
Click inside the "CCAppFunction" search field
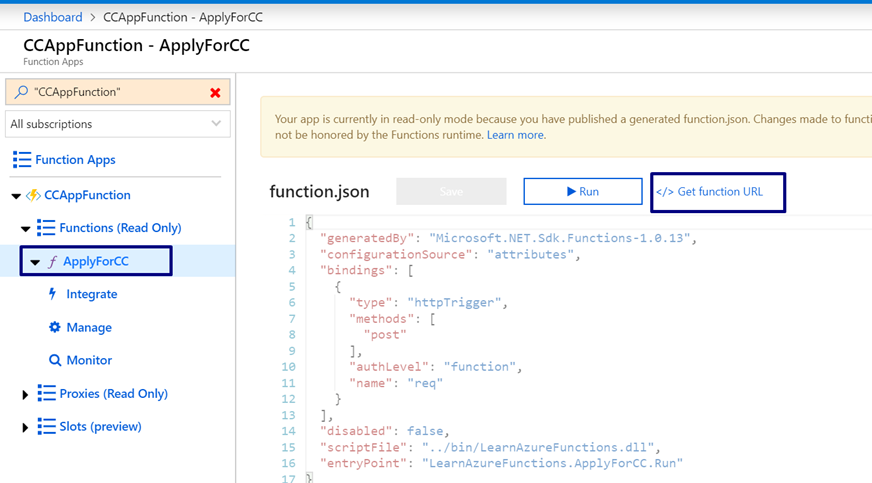pos(117,92)
